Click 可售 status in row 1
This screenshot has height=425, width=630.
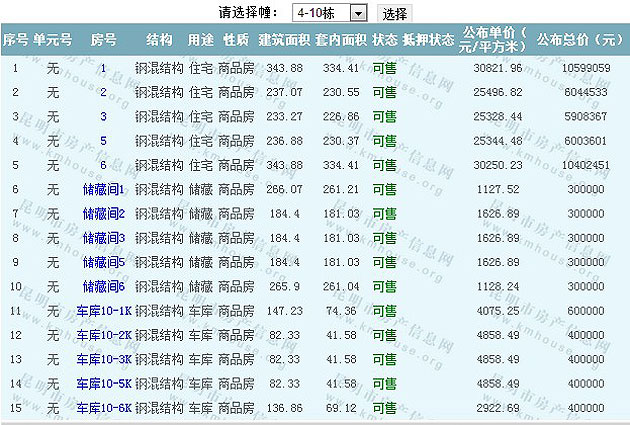point(384,68)
